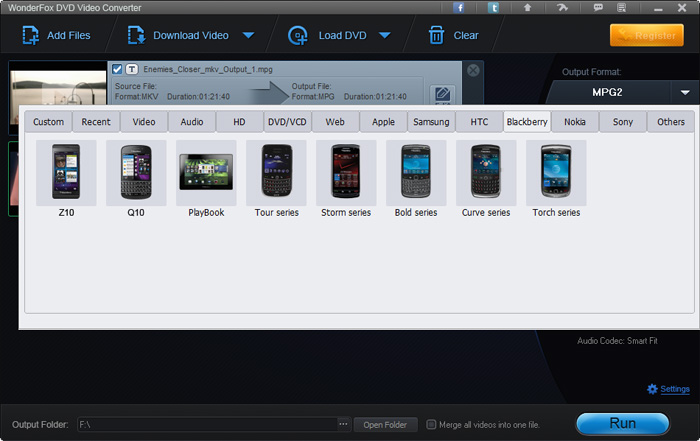
Task: Switch to the Recent tab
Action: click(x=96, y=122)
